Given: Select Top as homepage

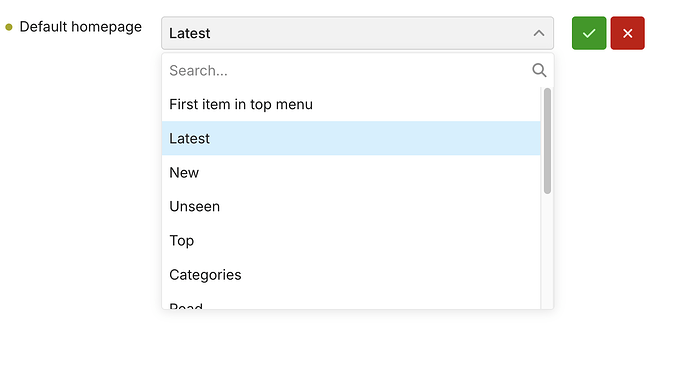Looking at the screenshot, I should pyautogui.click(x=351, y=241).
